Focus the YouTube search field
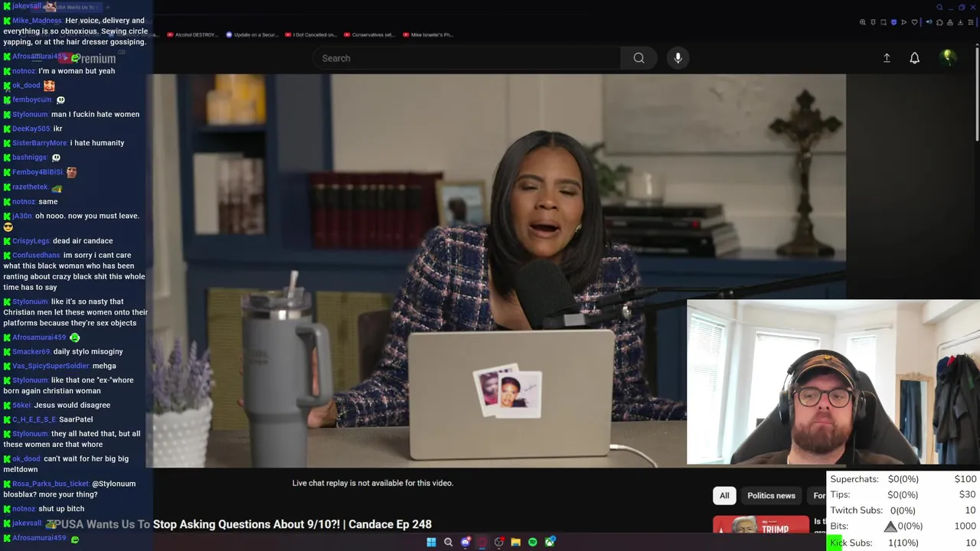Screen dimensions: 980x551 tap(467, 58)
